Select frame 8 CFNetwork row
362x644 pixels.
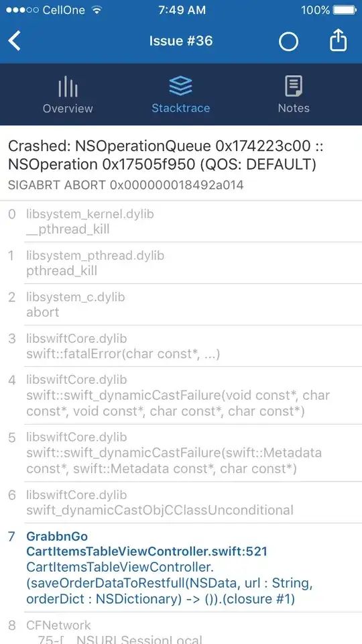181,629
